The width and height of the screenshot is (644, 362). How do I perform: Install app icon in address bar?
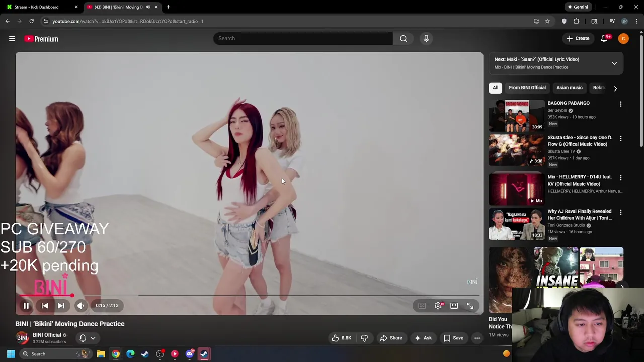[536, 21]
